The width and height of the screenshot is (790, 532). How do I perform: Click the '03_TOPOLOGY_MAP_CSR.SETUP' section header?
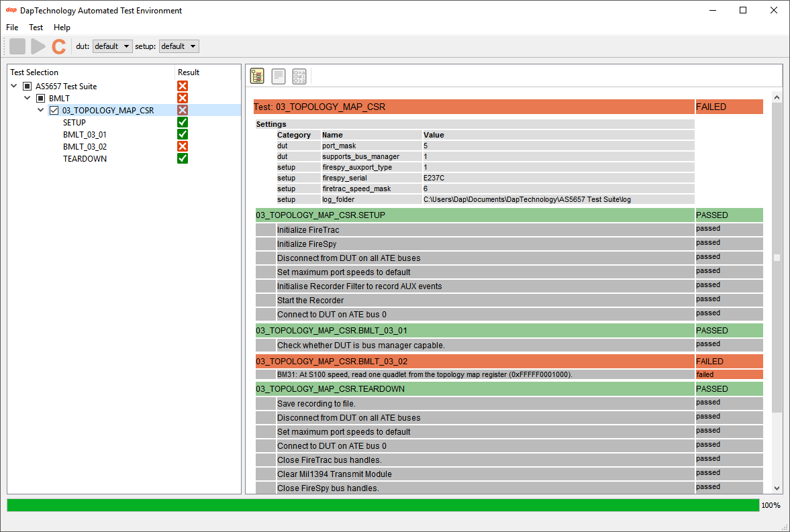475,215
